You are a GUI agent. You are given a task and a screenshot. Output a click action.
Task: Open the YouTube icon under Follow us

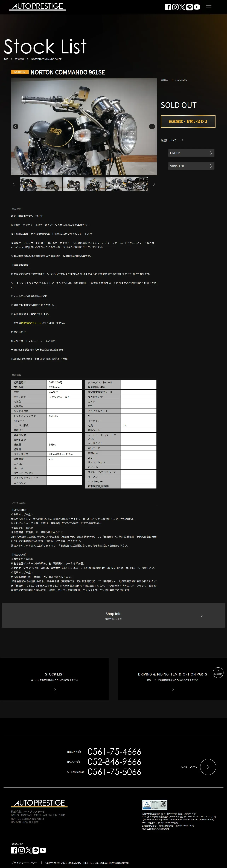click(43, 850)
